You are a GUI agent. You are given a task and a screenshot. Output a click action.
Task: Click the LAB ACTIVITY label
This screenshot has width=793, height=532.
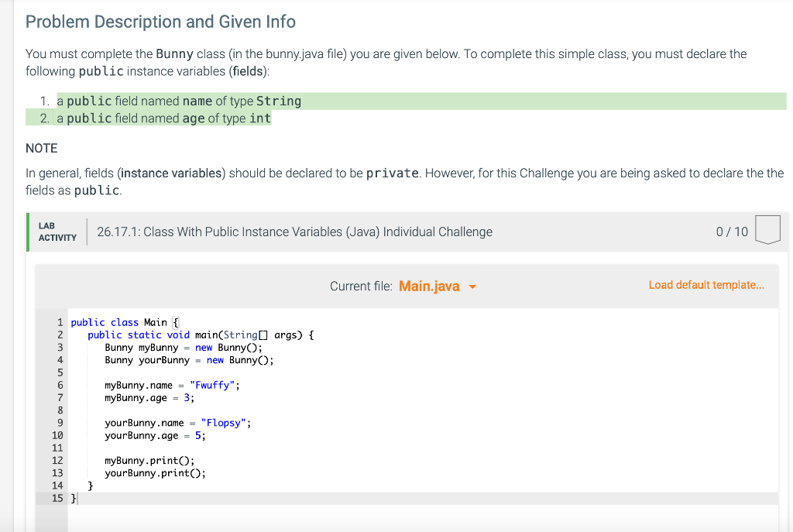[x=57, y=231]
